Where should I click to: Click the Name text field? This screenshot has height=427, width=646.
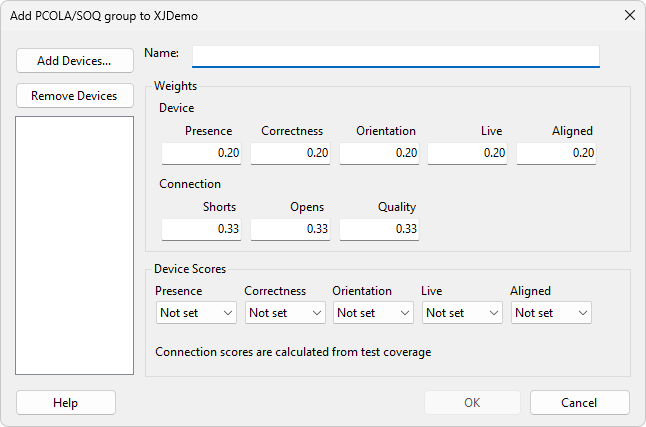[395, 55]
